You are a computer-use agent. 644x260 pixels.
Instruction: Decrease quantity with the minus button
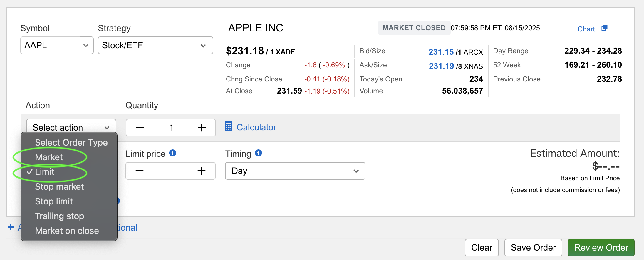(140, 128)
